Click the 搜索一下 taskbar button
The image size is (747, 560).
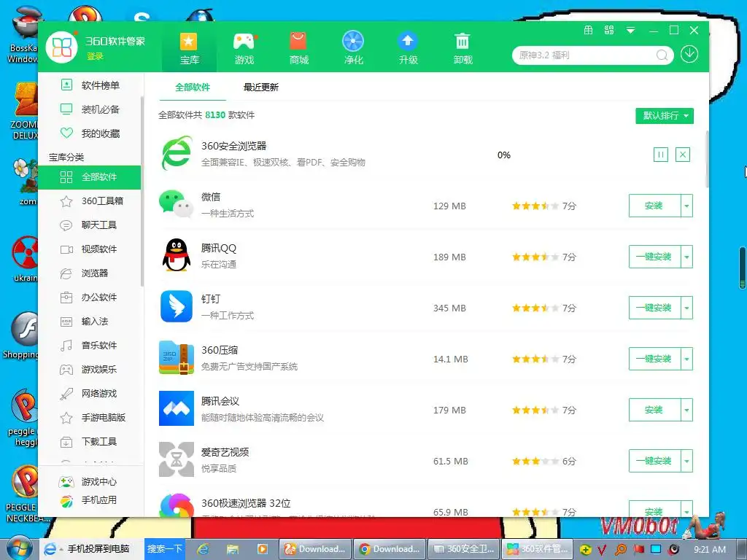(x=164, y=548)
